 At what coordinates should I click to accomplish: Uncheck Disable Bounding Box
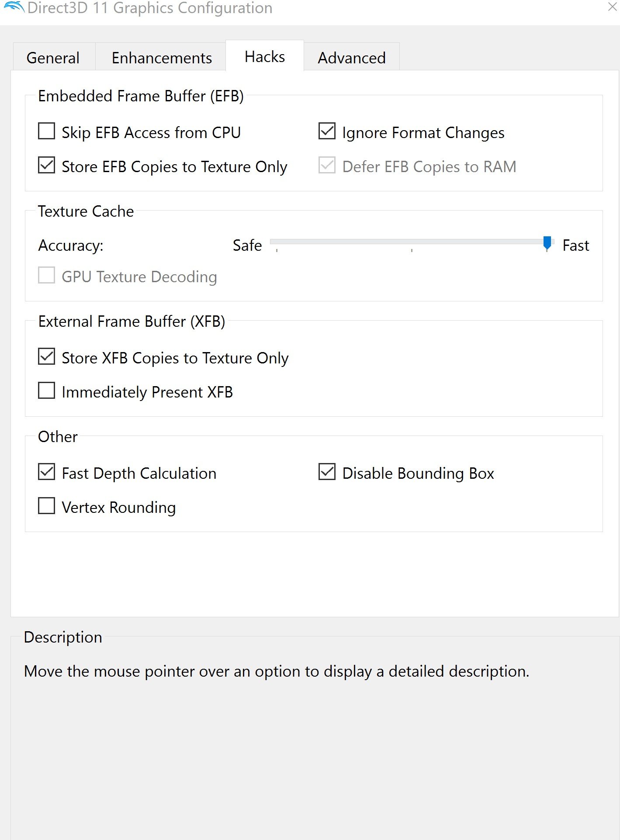(327, 472)
